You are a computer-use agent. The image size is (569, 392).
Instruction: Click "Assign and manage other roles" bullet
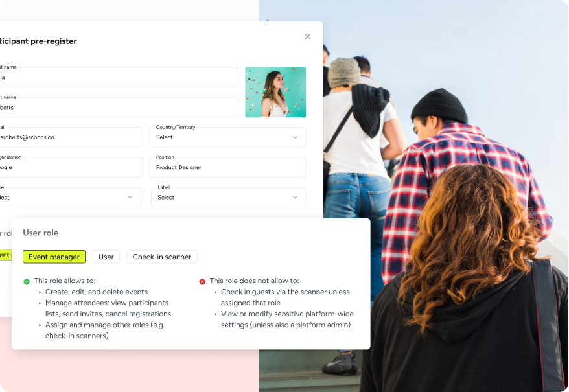105,330
